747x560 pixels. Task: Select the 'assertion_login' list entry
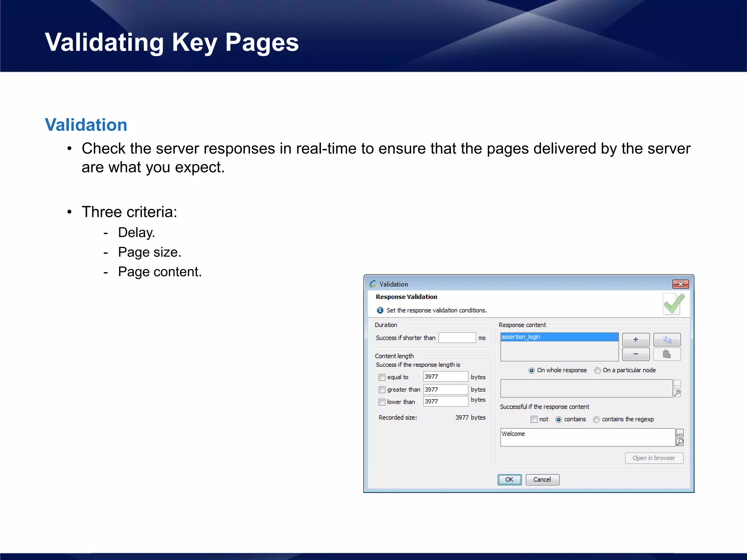coord(559,337)
